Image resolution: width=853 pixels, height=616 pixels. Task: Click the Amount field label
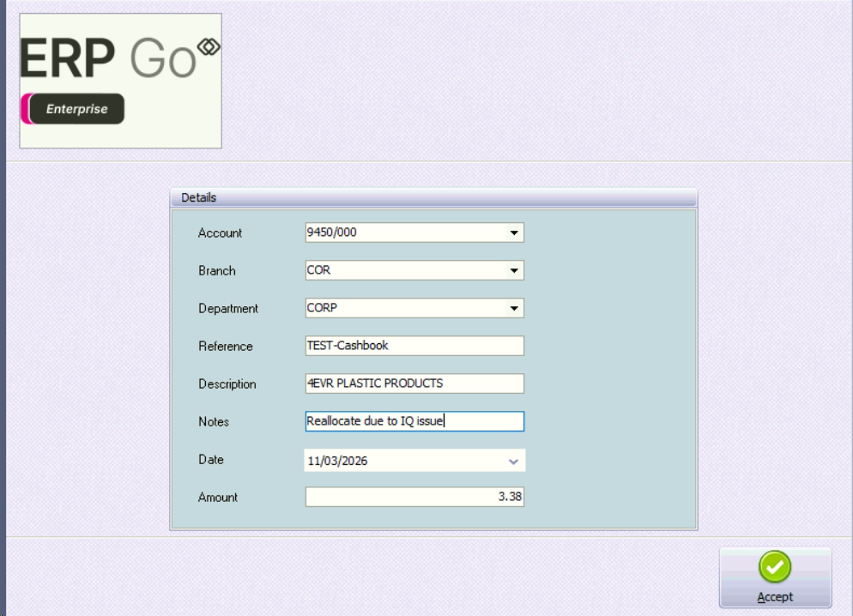coord(218,498)
